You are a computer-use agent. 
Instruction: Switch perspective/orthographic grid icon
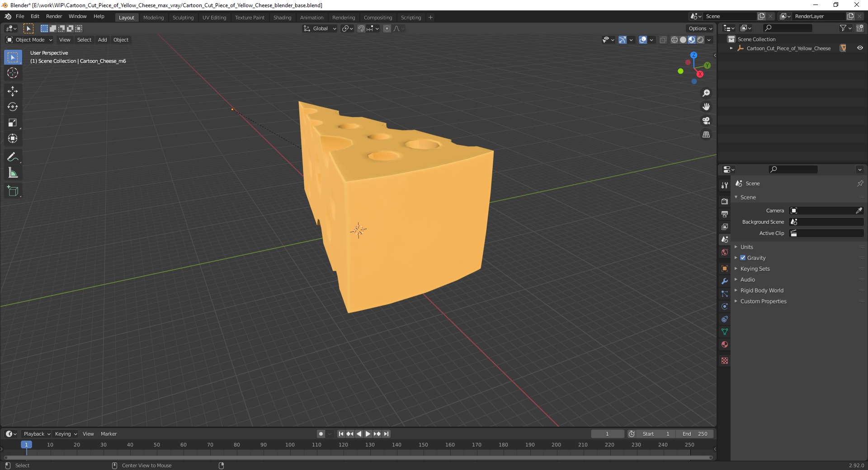pos(706,135)
